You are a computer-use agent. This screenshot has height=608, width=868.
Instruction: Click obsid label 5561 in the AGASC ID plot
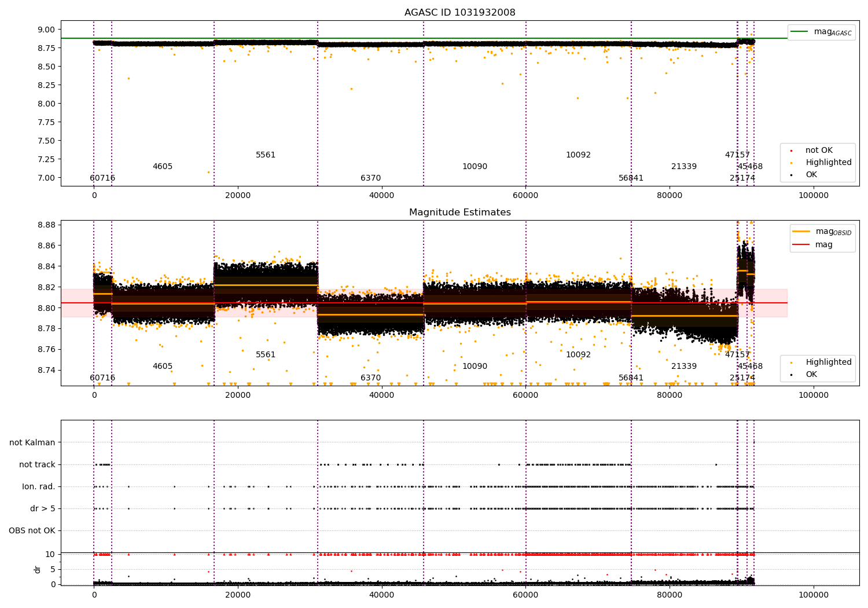point(266,155)
